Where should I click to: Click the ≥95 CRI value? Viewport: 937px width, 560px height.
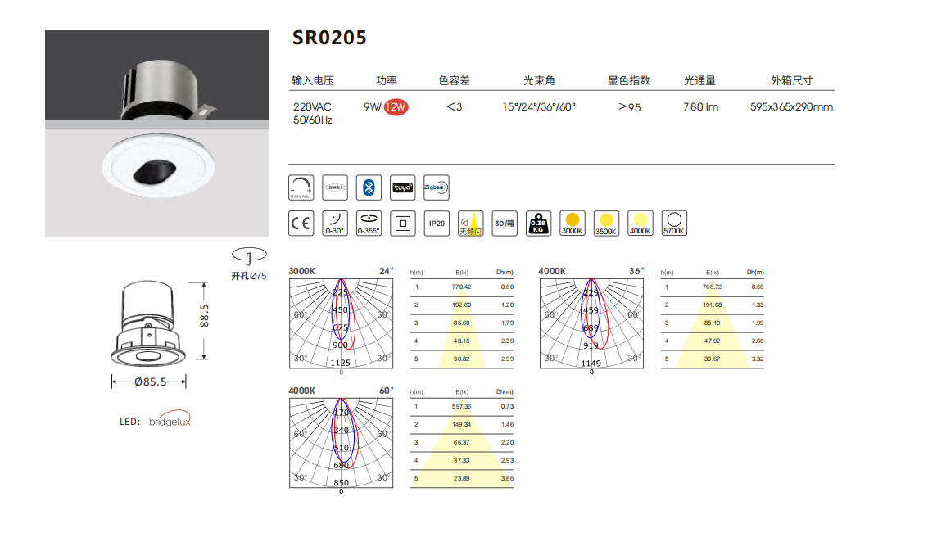click(x=629, y=107)
